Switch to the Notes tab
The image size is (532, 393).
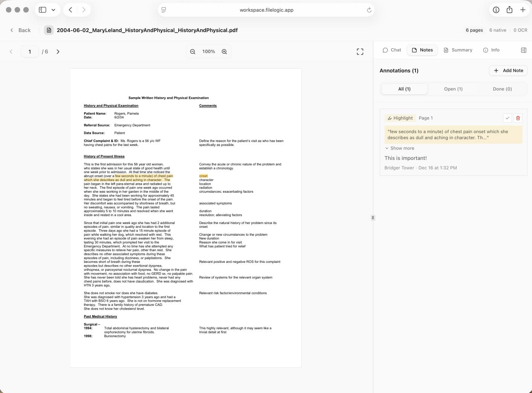422,50
